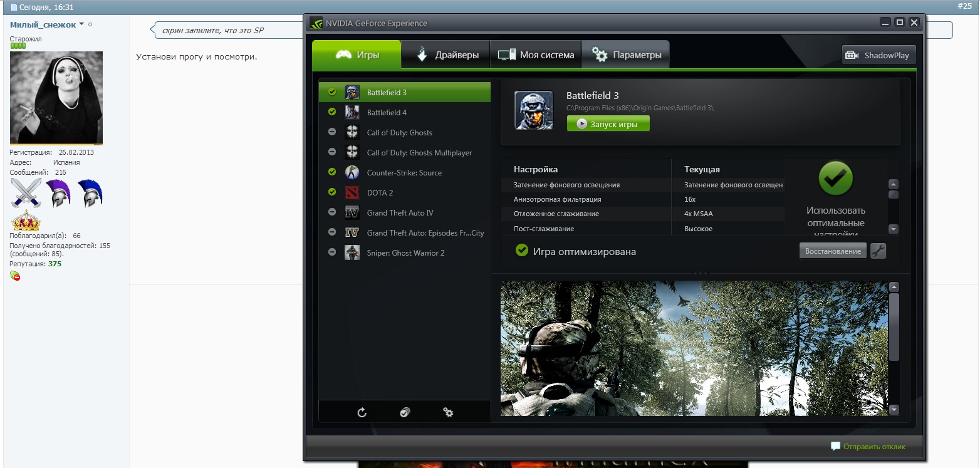Viewport: 980px width, 468px height.
Task: Click the Counter-Strike: Source game icon
Action: (352, 173)
